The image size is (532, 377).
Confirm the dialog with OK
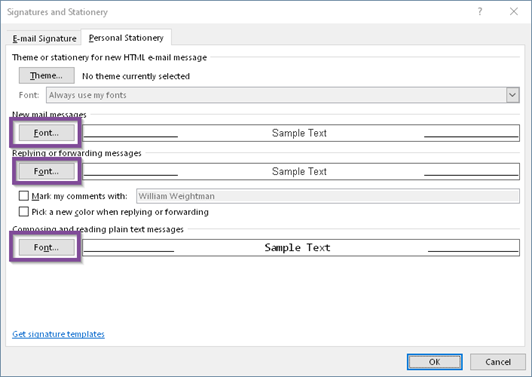435,362
